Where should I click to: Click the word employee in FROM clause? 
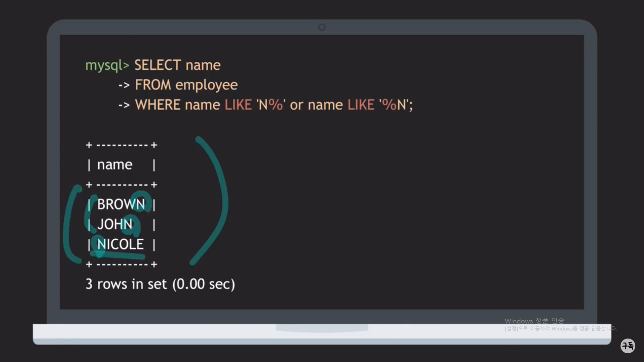pos(206,85)
